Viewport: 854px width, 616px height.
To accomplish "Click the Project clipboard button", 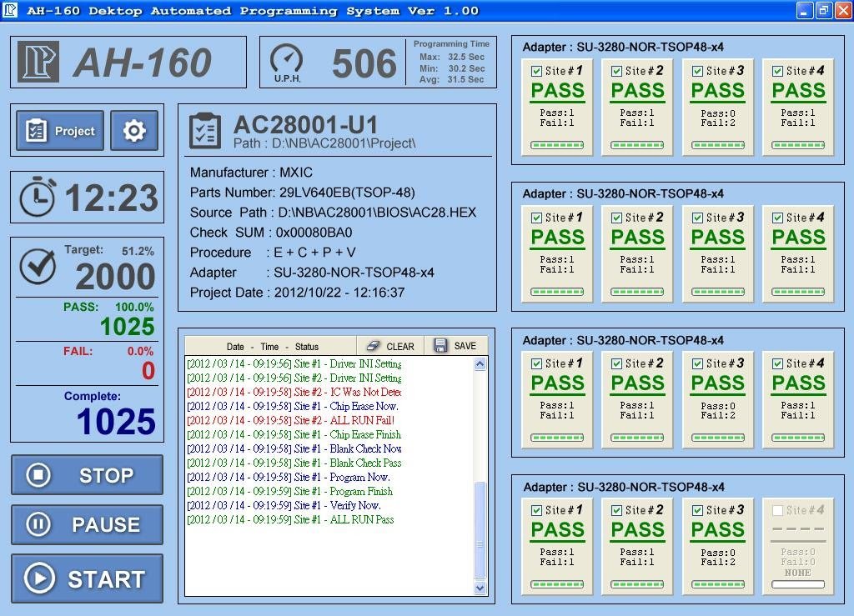I will (x=60, y=131).
